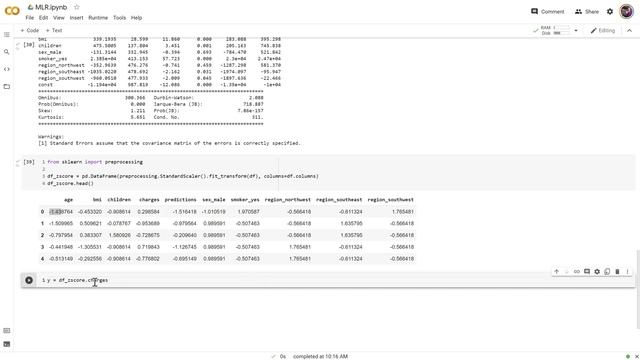Click the region_southeast column header
The image size is (640, 360).
click(339, 200)
